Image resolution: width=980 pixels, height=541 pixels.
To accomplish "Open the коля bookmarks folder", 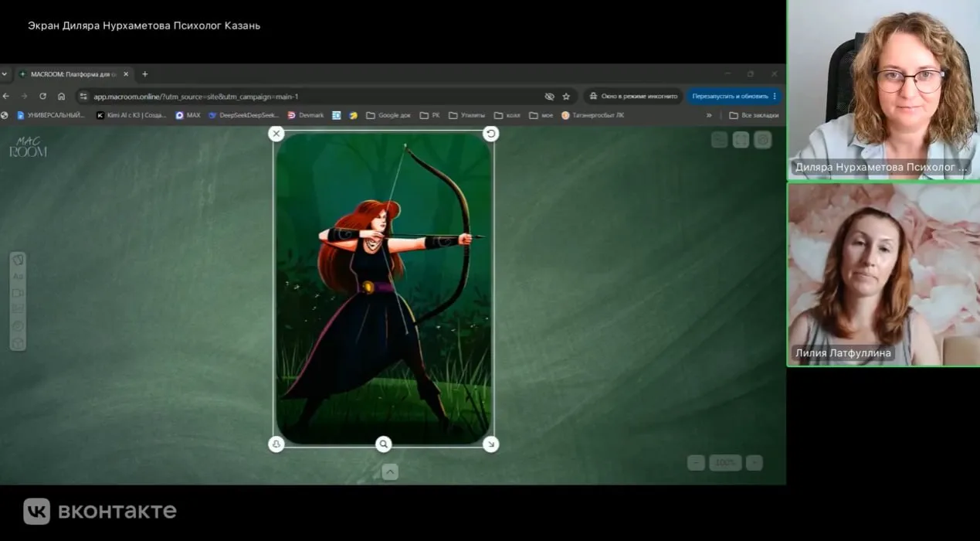I will (x=507, y=115).
